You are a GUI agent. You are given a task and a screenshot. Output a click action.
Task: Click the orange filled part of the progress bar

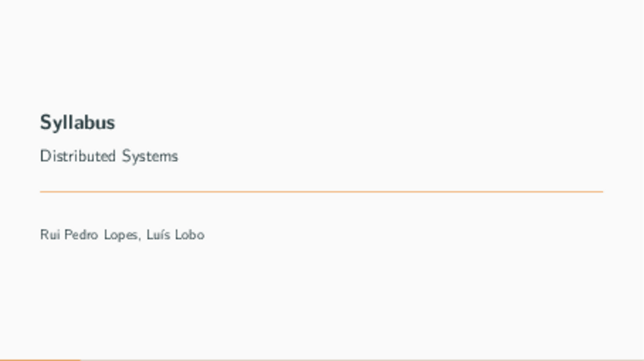[38, 359]
